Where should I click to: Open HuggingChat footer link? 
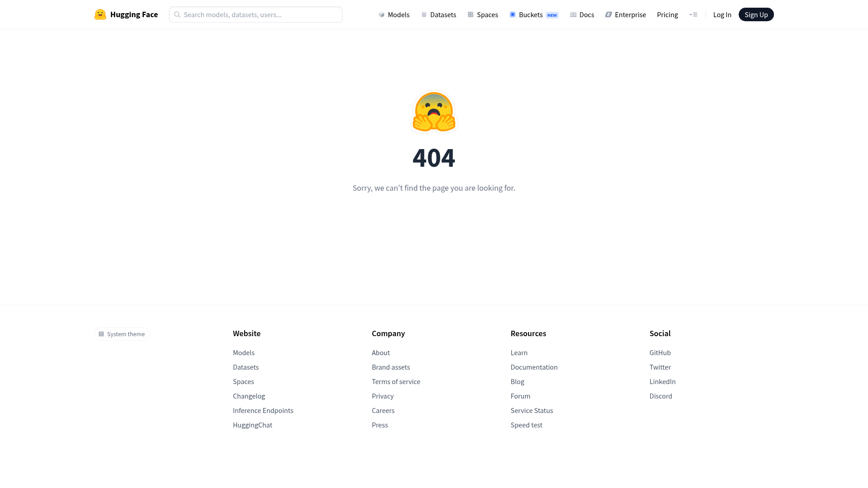pos(252,425)
